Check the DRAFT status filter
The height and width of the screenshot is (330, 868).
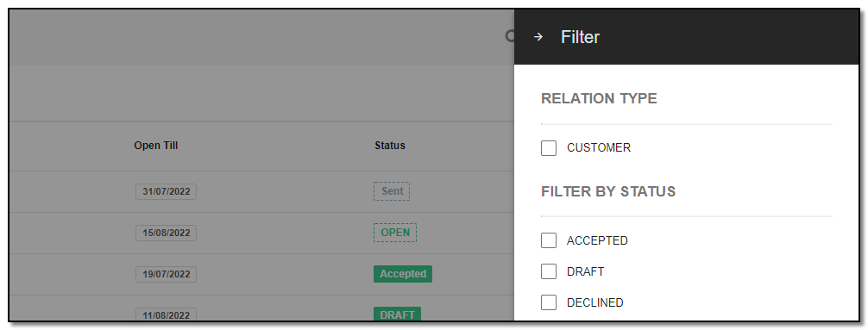coord(549,271)
